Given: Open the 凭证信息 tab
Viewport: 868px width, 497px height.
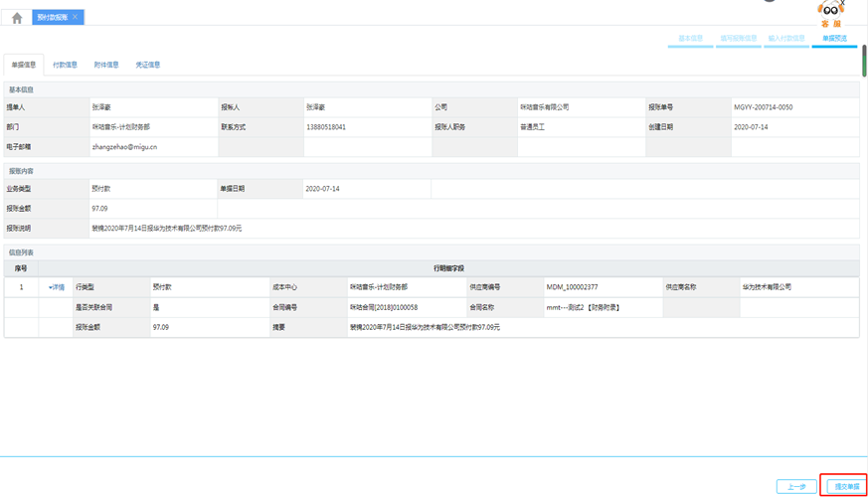Looking at the screenshot, I should (148, 65).
